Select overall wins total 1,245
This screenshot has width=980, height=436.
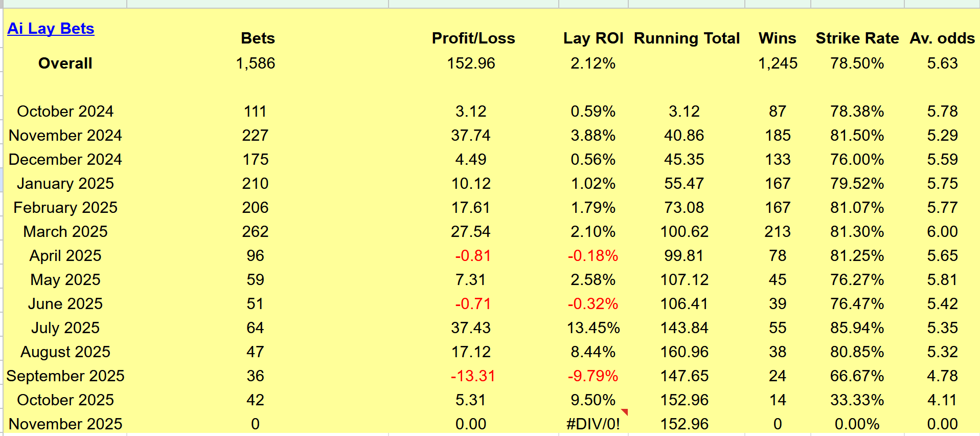click(x=778, y=63)
